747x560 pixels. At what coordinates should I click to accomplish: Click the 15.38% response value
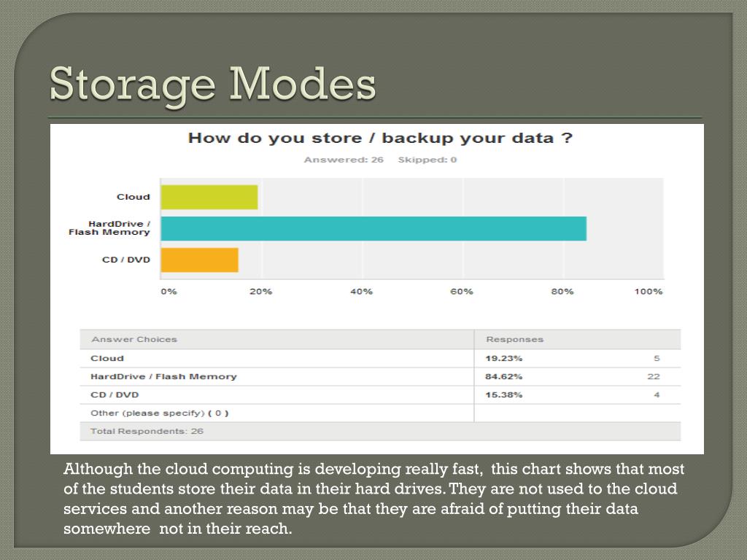pos(503,394)
